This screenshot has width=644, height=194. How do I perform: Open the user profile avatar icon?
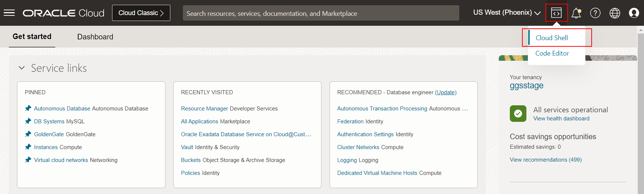point(634,13)
